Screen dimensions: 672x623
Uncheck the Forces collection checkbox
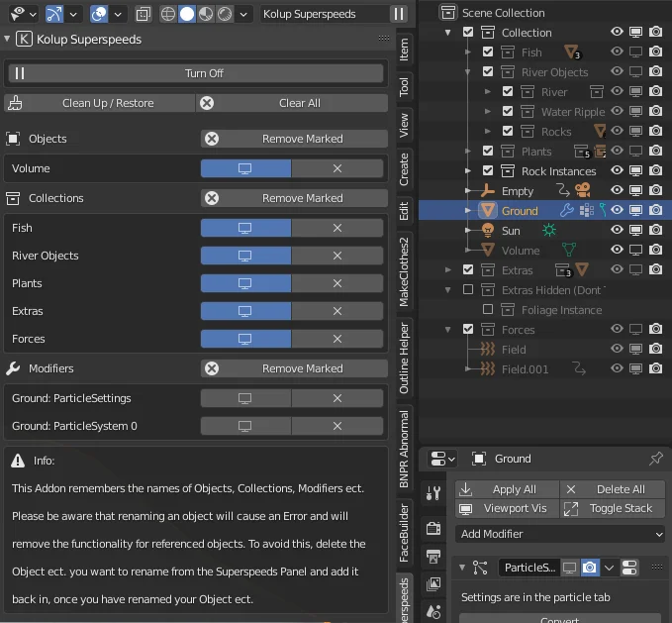(468, 329)
